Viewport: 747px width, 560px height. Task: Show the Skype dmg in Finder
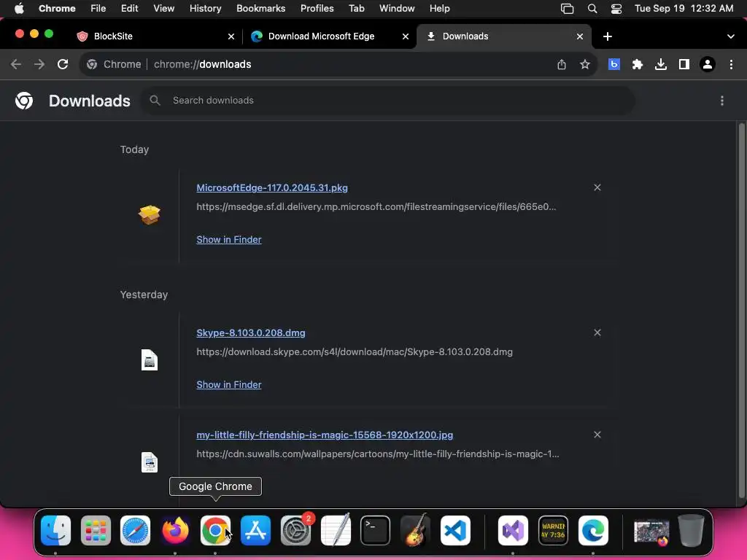pyautogui.click(x=229, y=385)
